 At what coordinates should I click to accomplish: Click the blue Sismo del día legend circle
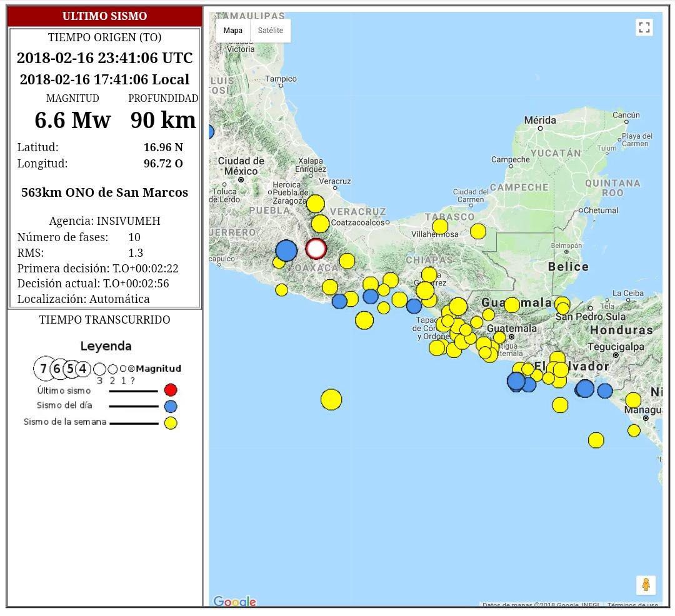[x=171, y=406]
